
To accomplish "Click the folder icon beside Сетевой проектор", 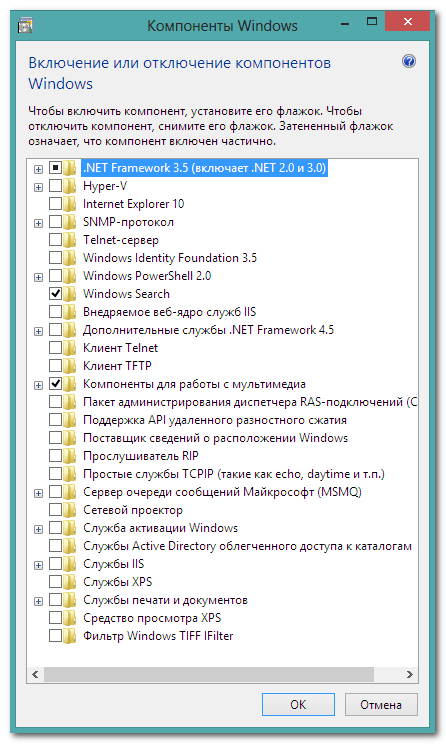I will pyautogui.click(x=70, y=510).
